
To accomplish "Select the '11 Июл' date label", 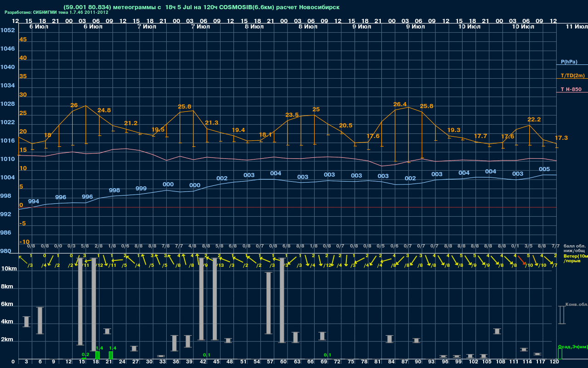I will pos(577,27).
